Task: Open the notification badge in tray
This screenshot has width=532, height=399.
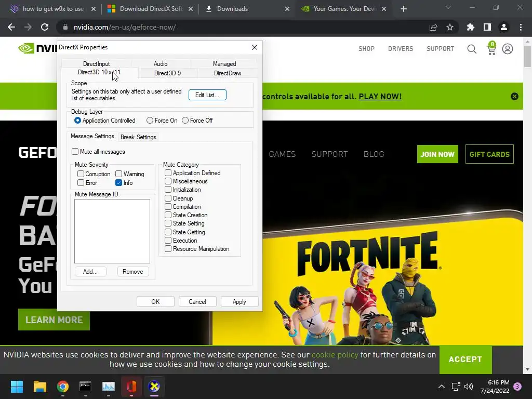Action: [x=517, y=387]
